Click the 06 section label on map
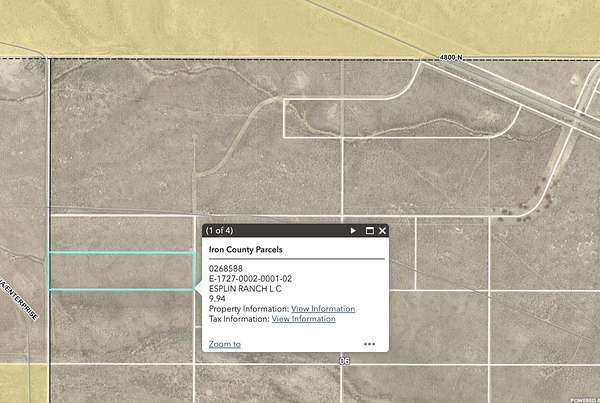 pyautogui.click(x=345, y=361)
